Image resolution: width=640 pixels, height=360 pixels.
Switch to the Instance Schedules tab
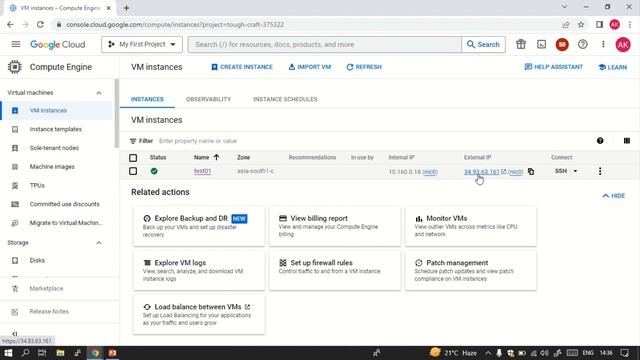pyautogui.click(x=285, y=99)
